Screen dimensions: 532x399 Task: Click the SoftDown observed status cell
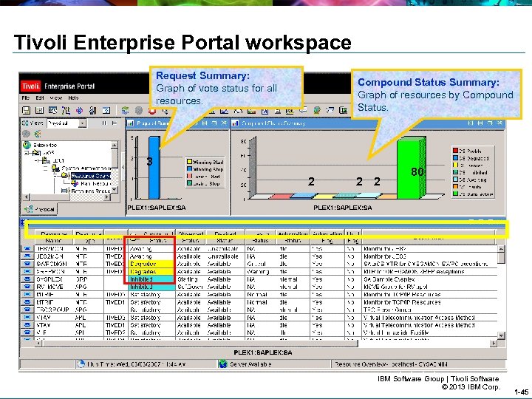coord(191,287)
